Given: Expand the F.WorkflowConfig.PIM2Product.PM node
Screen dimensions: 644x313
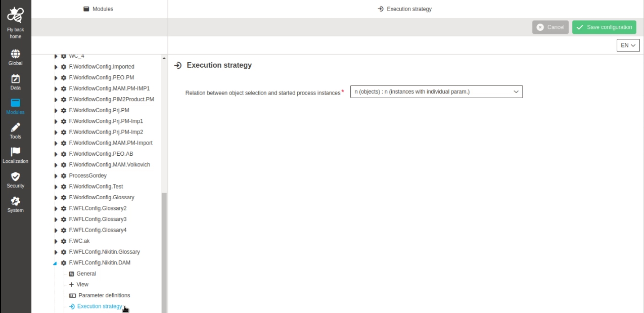Looking at the screenshot, I should tap(56, 99).
